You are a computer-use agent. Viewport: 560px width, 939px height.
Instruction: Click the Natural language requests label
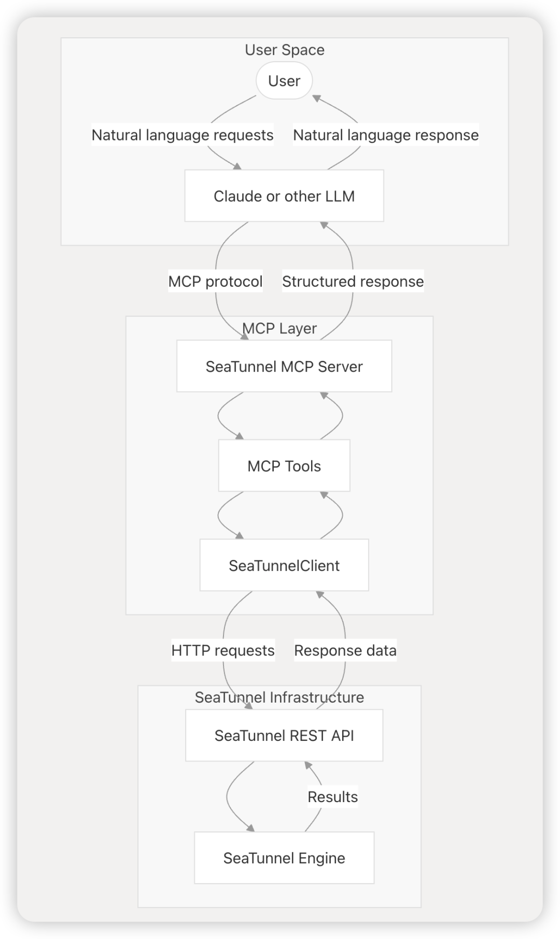[183, 135]
